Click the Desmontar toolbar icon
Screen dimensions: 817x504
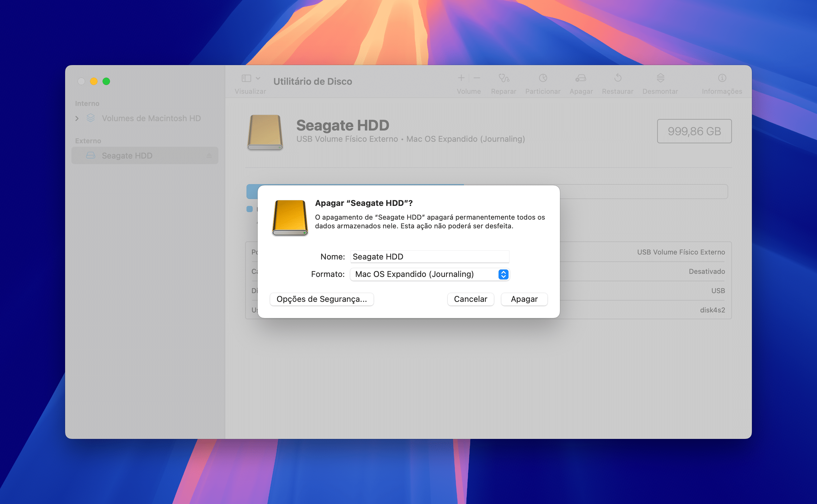pos(660,78)
